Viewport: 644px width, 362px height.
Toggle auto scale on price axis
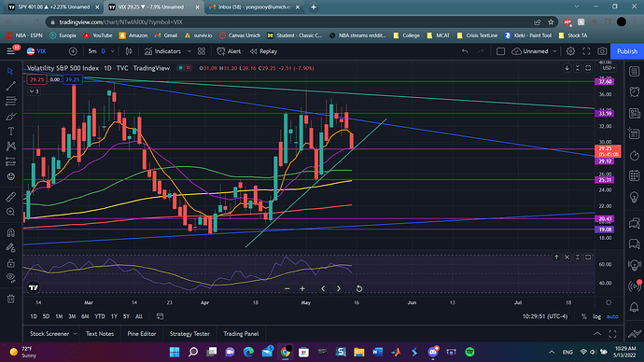click(x=612, y=316)
